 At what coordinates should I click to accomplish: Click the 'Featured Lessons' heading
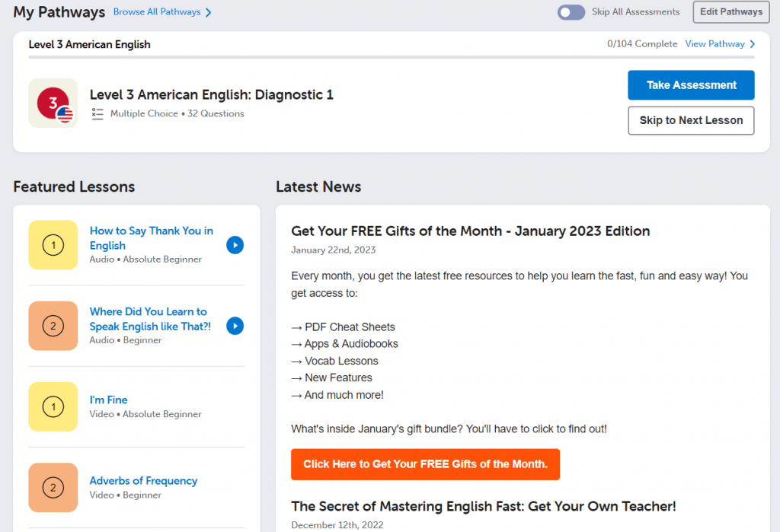point(74,186)
